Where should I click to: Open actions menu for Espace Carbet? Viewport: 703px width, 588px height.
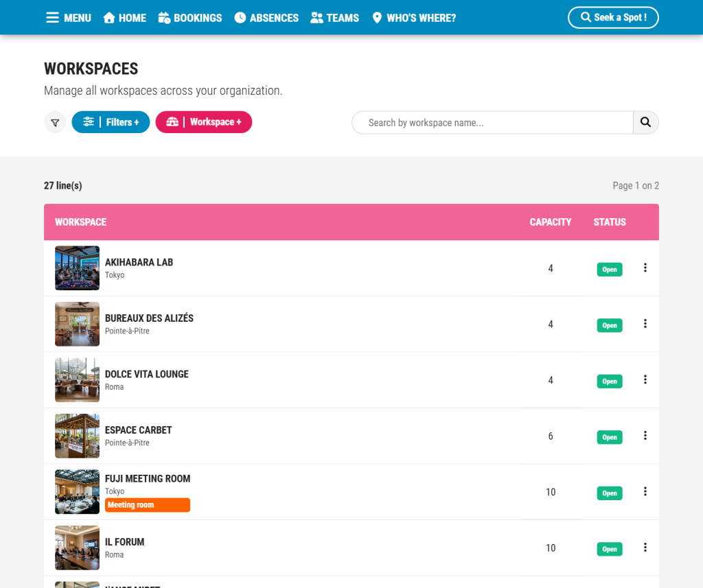pos(645,436)
